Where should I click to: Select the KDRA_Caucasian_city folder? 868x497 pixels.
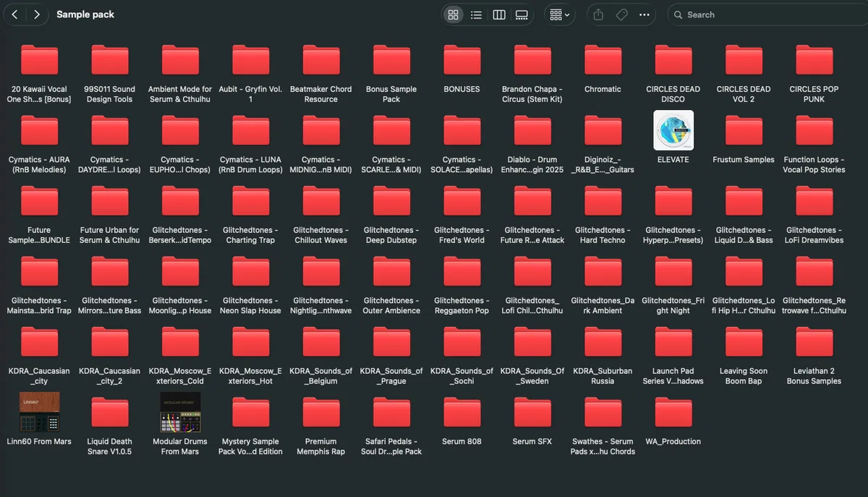[x=39, y=343]
